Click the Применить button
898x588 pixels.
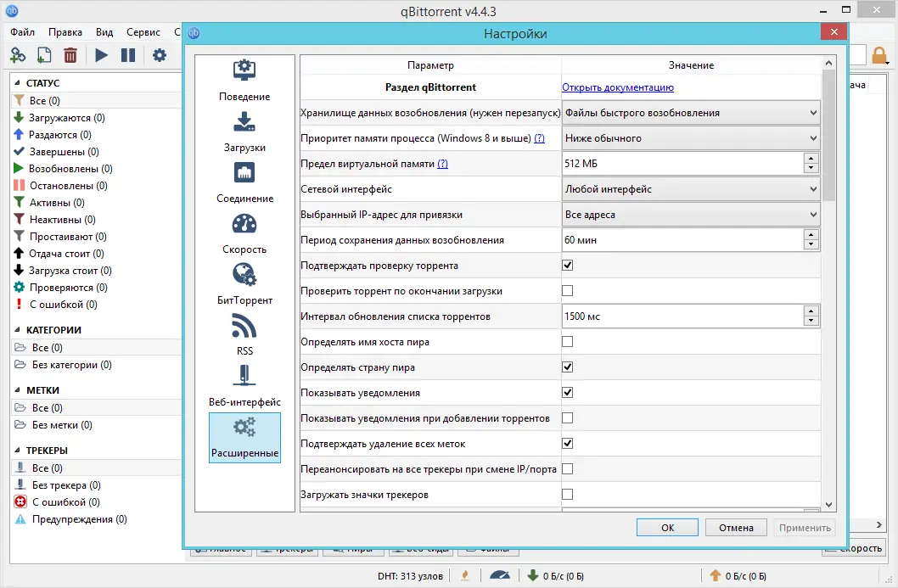pyautogui.click(x=805, y=527)
